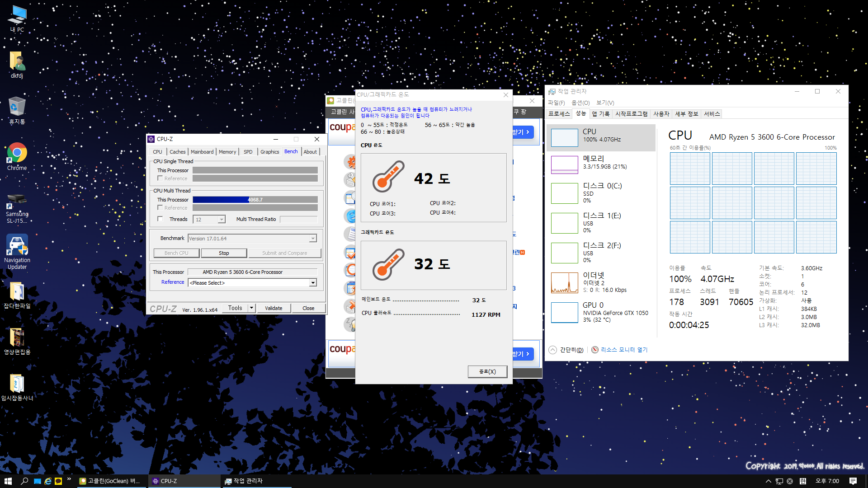
Task: Switch to the CPU tab in CPU-Z
Action: coord(157,152)
